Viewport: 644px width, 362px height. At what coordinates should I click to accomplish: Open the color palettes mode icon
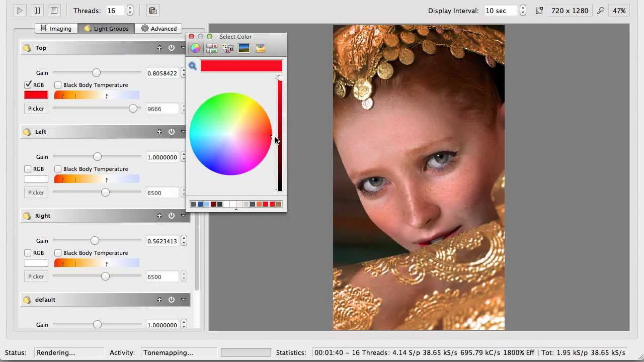228,48
